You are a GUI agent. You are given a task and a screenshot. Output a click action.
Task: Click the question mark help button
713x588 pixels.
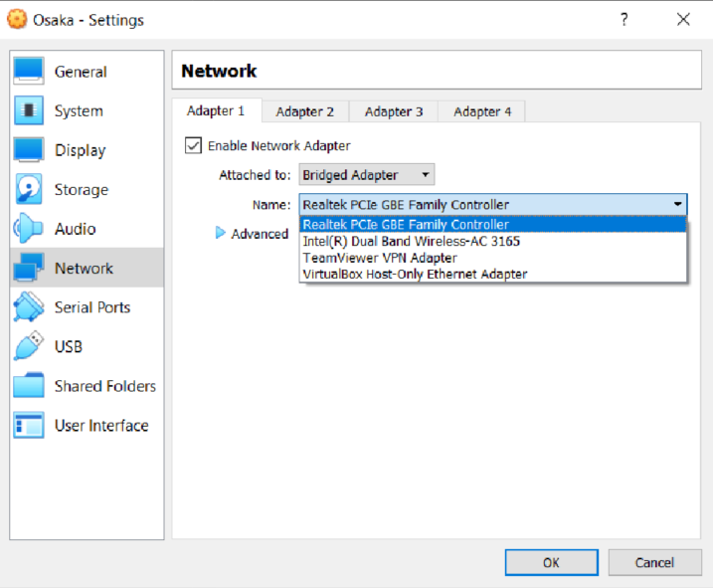coord(624,20)
